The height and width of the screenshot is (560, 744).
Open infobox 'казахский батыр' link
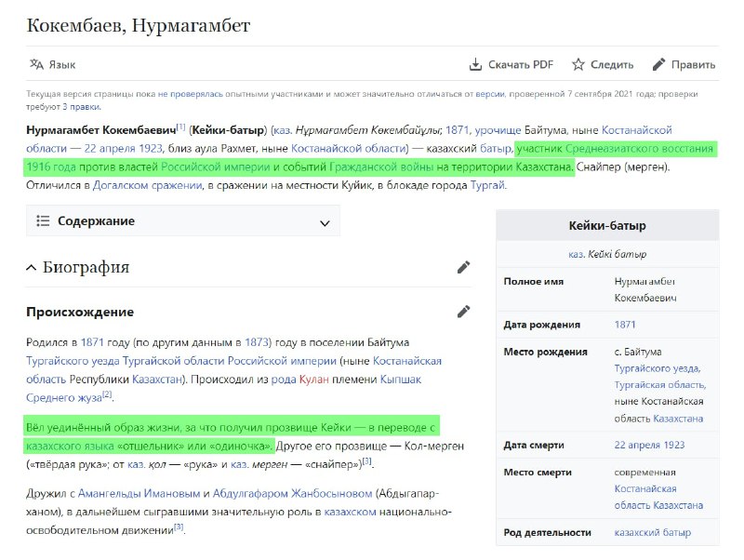(x=653, y=533)
